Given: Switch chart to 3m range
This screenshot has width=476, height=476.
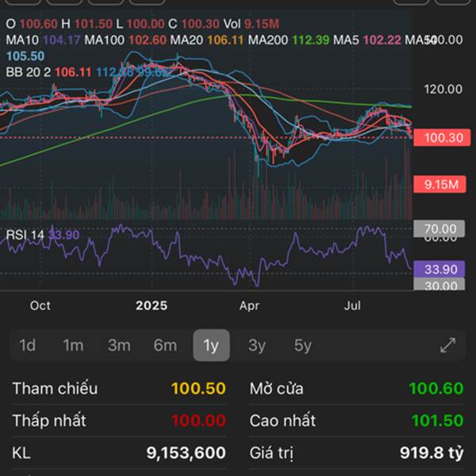Looking at the screenshot, I should pyautogui.click(x=119, y=345).
